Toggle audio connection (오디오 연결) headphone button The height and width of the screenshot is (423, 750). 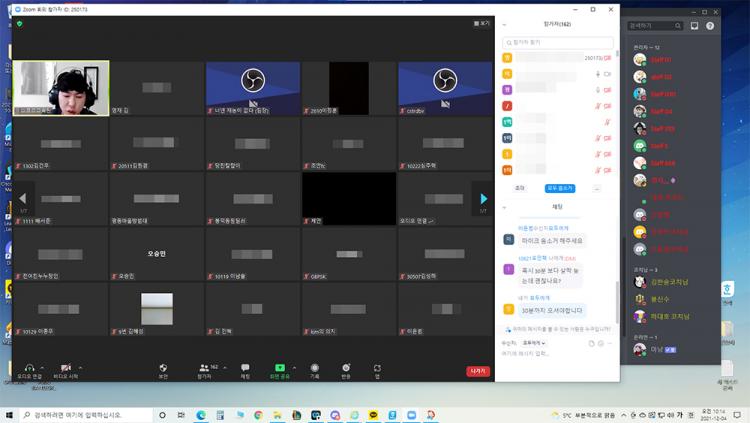(29, 369)
